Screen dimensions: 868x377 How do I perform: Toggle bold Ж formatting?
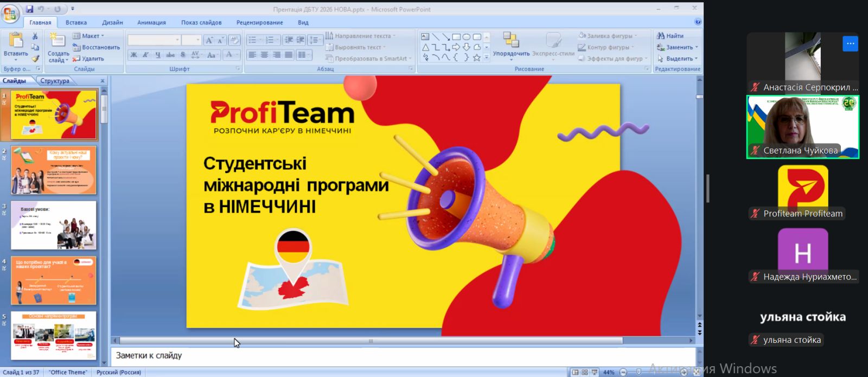(133, 55)
